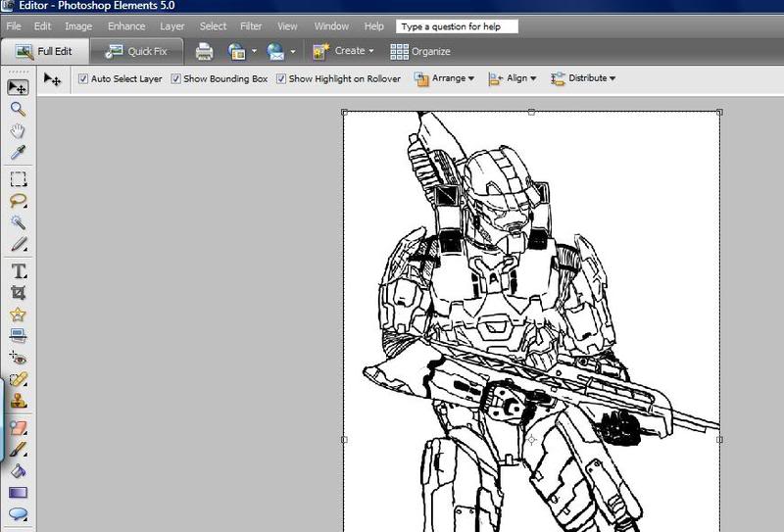Screen dimensions: 784x532
Task: Click the top-center bounding box handle
Action: [531, 112]
